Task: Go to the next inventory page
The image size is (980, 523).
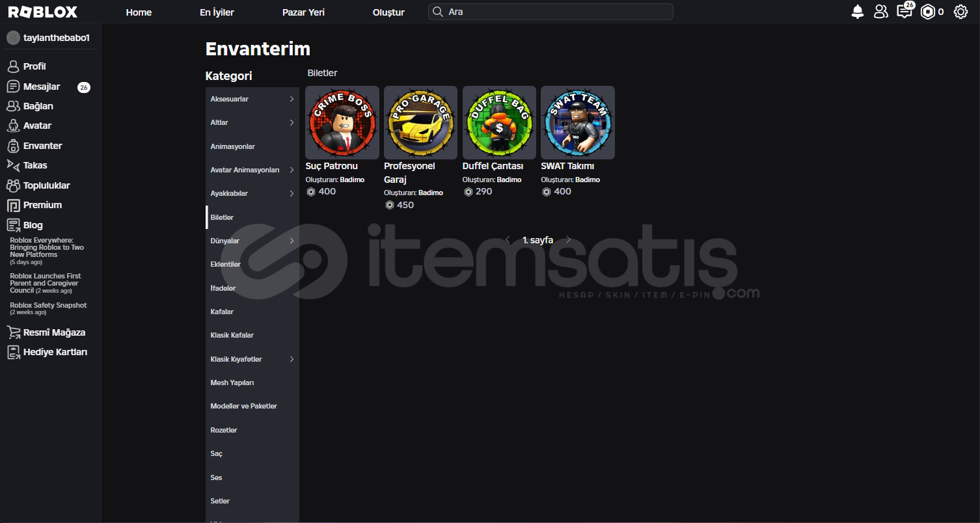Action: point(568,240)
